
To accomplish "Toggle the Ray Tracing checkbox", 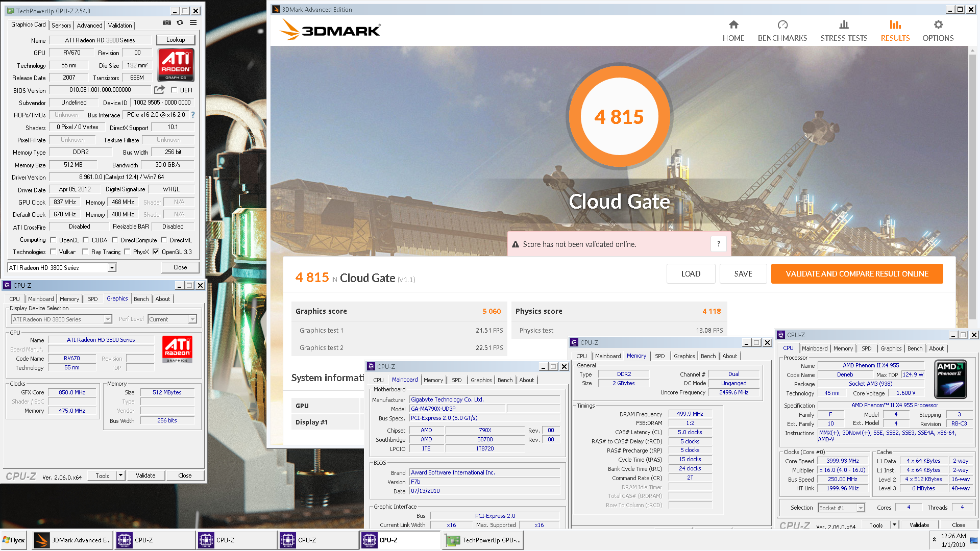I will point(85,252).
